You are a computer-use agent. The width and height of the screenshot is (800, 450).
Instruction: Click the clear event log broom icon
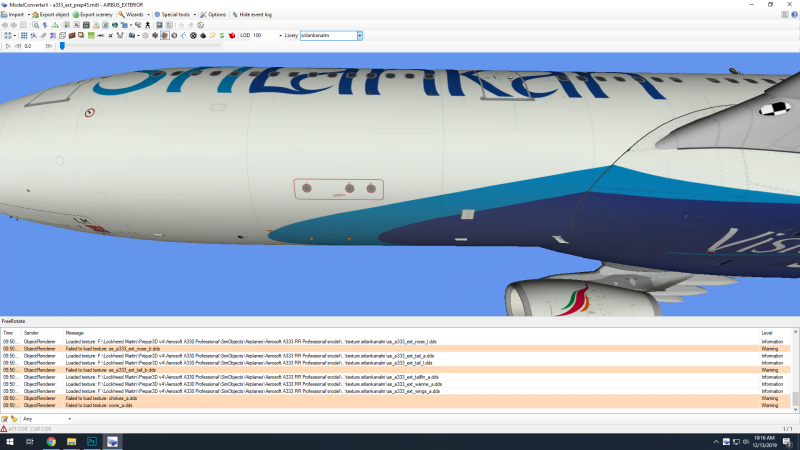coord(14,419)
